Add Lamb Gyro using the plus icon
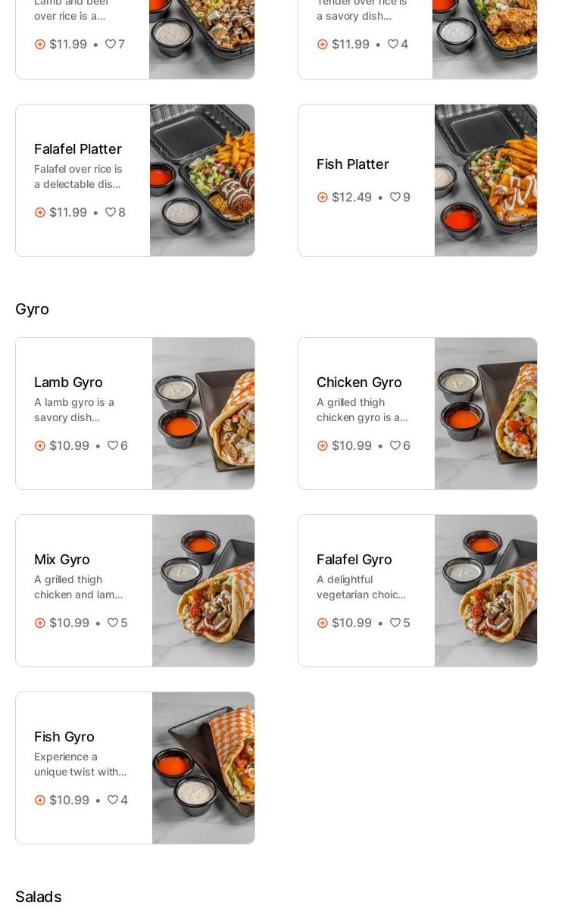Screen dimensions: 568x924 (40, 446)
